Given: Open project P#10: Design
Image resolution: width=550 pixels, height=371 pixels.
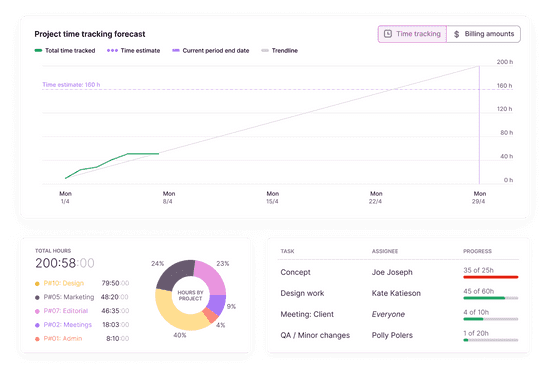Looking at the screenshot, I should [63, 283].
